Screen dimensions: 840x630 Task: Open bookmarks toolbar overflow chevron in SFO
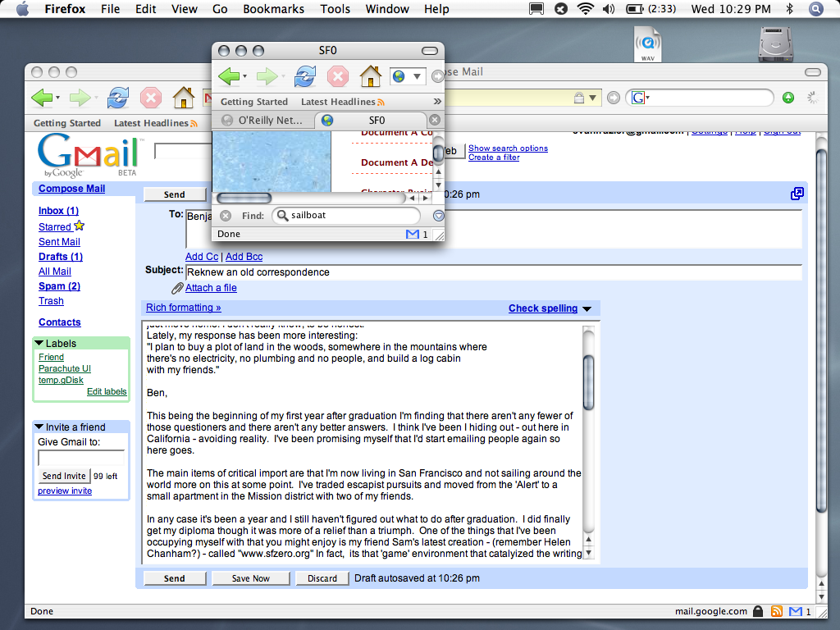437,101
